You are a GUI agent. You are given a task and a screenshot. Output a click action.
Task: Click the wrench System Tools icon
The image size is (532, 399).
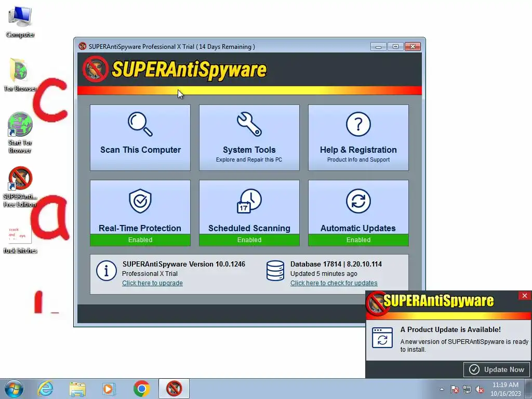click(x=249, y=124)
